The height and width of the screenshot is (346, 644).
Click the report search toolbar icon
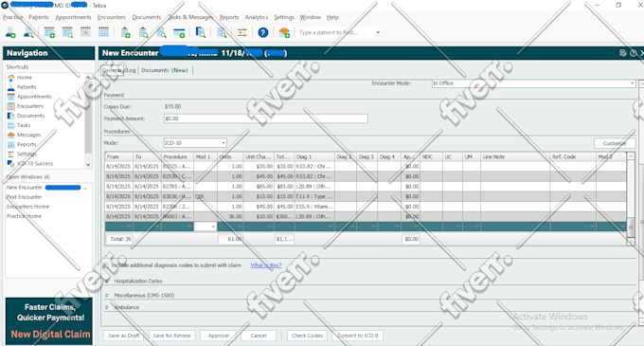tap(222, 32)
